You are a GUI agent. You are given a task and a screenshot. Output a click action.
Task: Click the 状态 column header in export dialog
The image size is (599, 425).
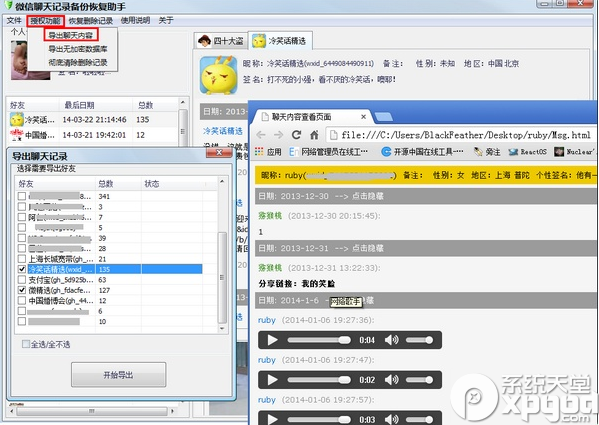click(173, 184)
